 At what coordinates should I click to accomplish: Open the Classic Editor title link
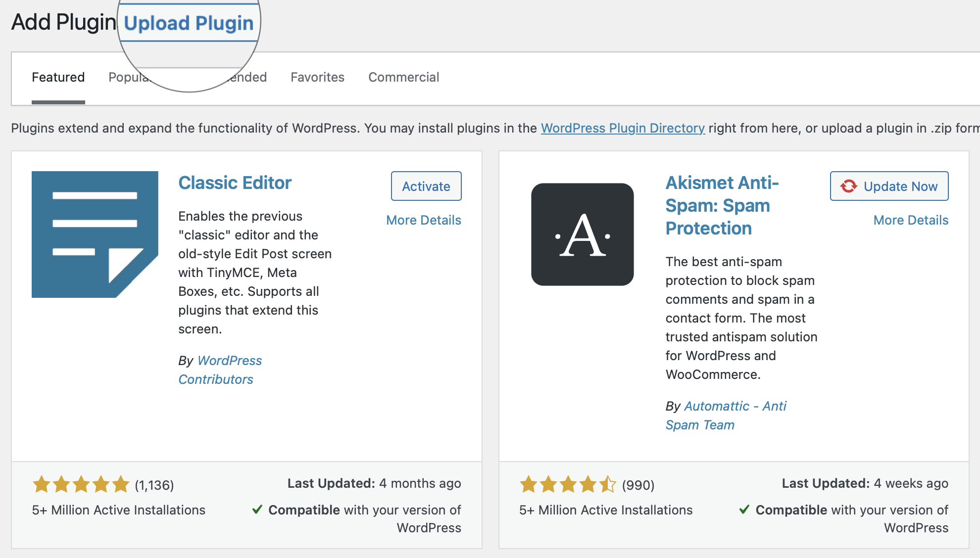coord(235,183)
